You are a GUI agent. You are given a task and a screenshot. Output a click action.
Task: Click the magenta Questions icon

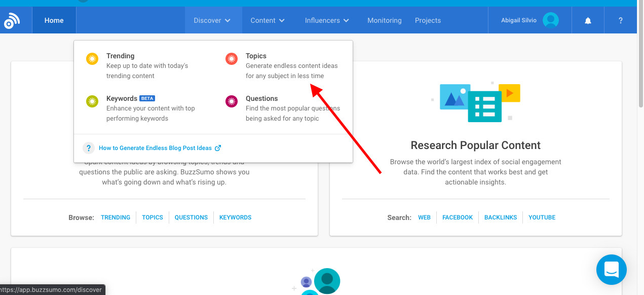[232, 101]
